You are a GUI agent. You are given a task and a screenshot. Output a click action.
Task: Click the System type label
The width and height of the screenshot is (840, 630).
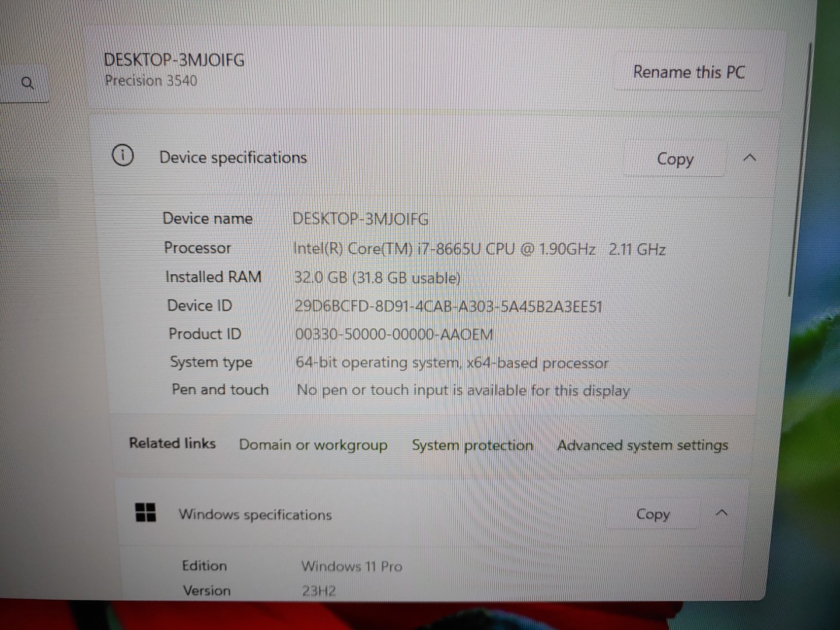tap(211, 362)
